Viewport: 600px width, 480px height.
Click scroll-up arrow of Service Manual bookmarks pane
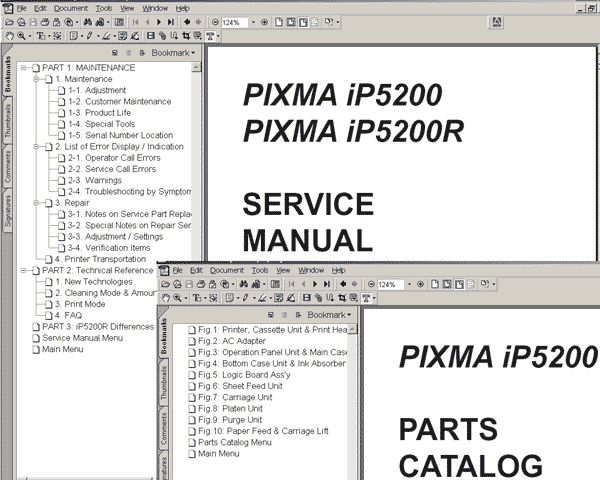coord(196,68)
